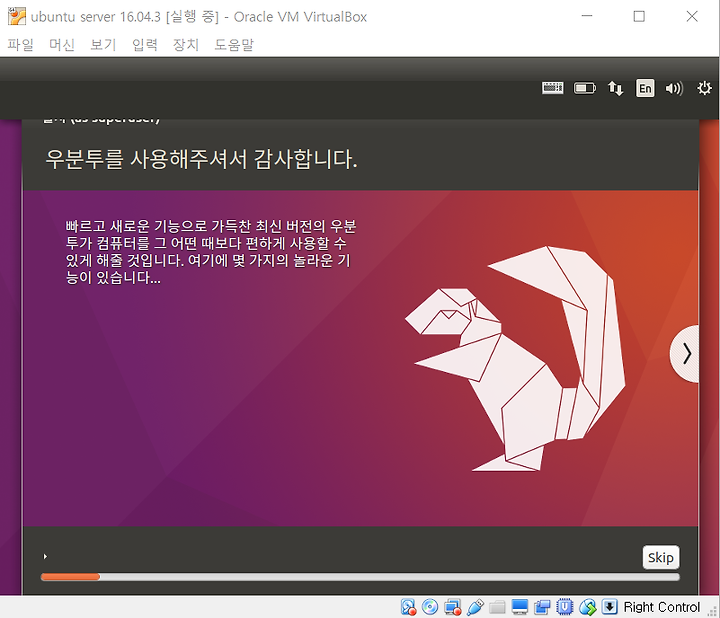Screen dimensions: 720x618
Task: Open the video capture status icon
Action: pyautogui.click(x=542, y=607)
